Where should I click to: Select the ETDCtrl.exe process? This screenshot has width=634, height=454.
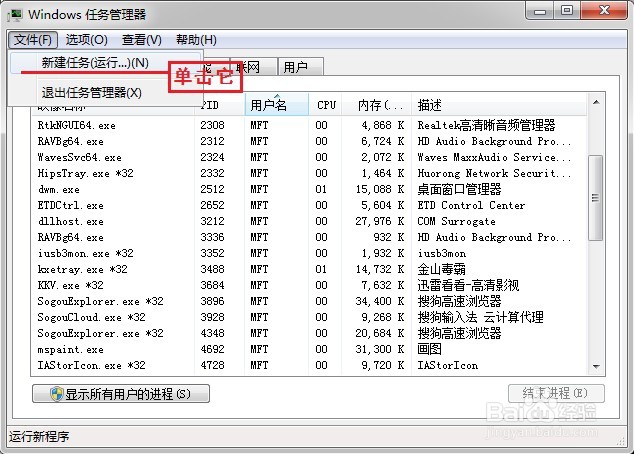click(x=309, y=205)
